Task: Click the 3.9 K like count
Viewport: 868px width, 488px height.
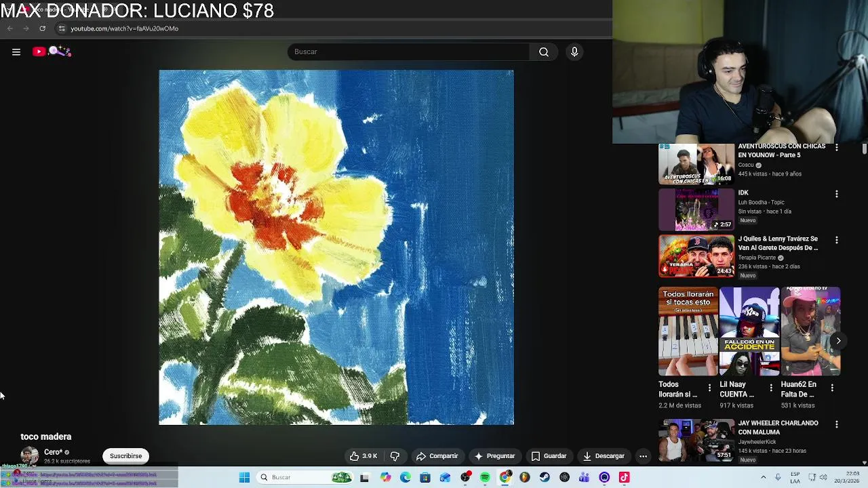Action: point(370,456)
